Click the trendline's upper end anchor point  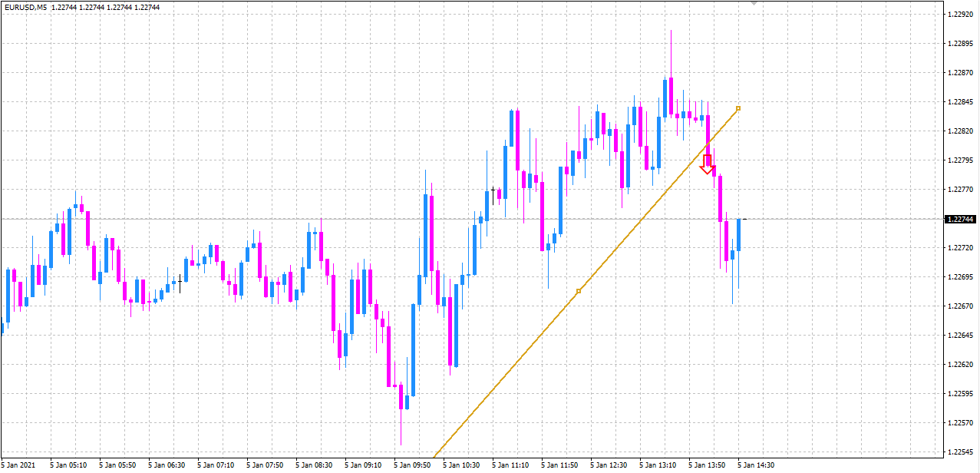click(x=738, y=108)
